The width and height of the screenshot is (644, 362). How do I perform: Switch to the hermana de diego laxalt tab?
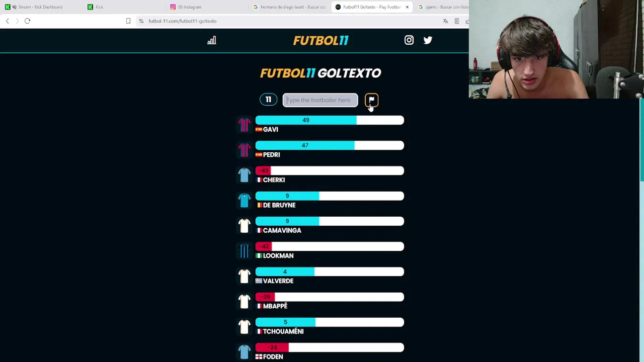(292, 7)
